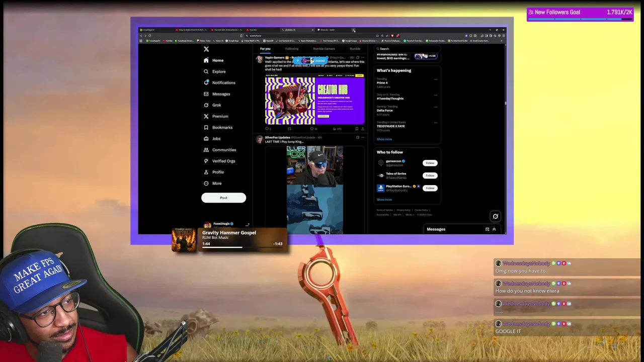Expand the Messages drawer chevron
Screen dimensions: 644x362
point(494,229)
